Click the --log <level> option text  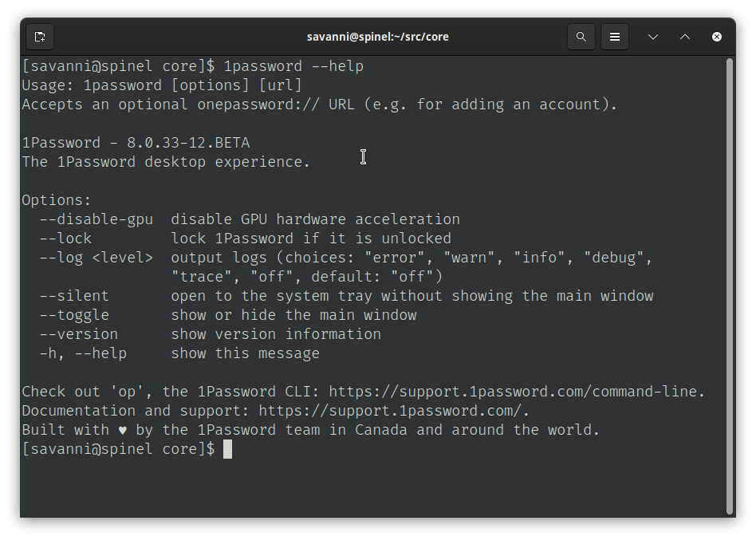(x=96, y=258)
